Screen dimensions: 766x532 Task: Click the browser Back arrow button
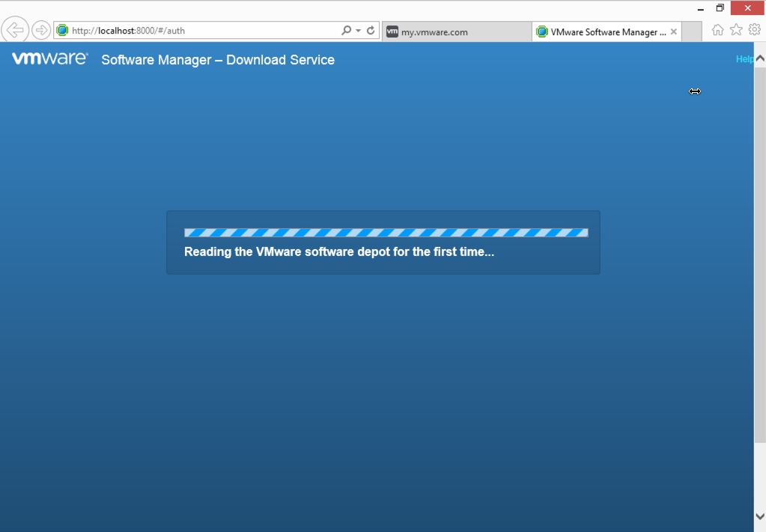(x=15, y=30)
